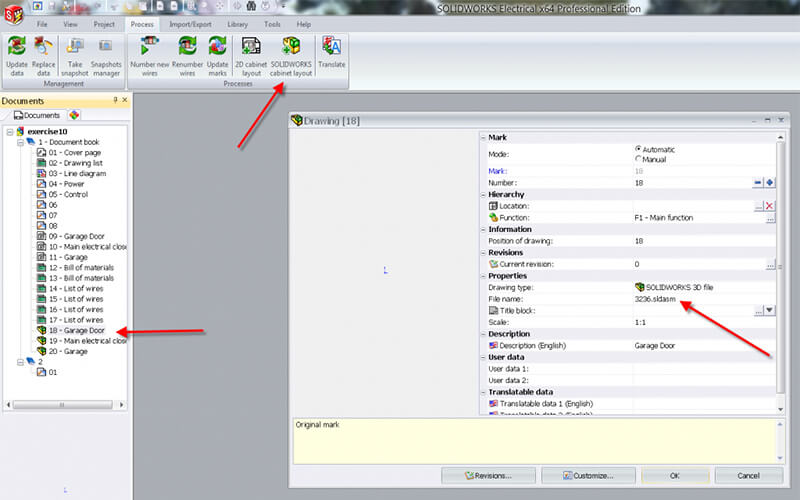
Task: Click the SOLIDWORKS Electrical application logo
Action: coord(14,14)
